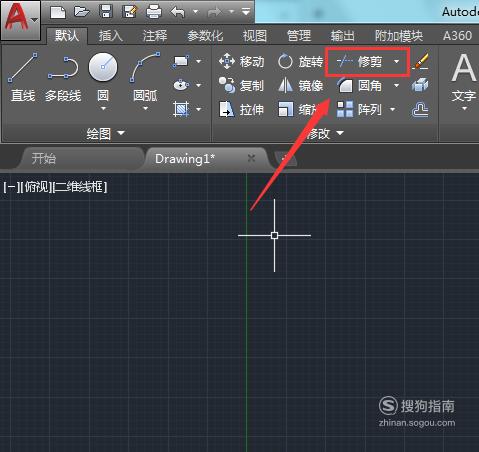Click the Redo arrow icon
This screenshot has width=479, height=452.
pos(214,12)
